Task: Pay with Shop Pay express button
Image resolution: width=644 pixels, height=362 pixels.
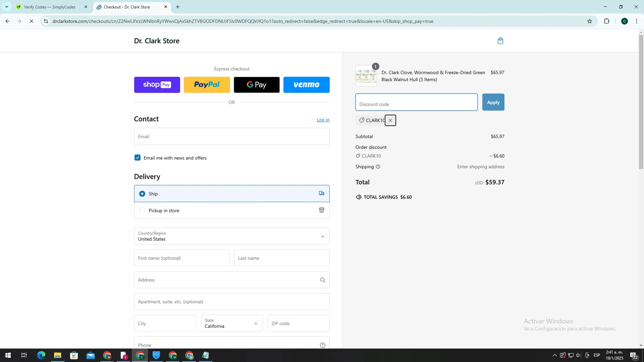Action: click(x=157, y=85)
